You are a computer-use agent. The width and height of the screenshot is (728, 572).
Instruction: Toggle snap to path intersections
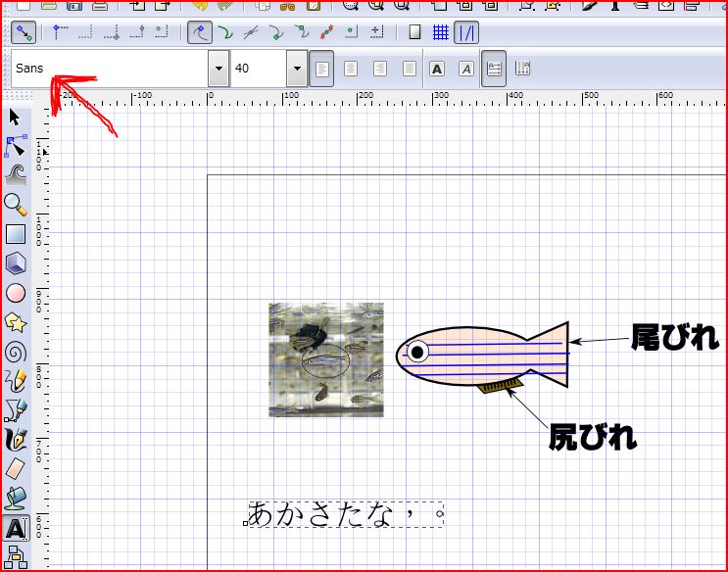[251, 32]
